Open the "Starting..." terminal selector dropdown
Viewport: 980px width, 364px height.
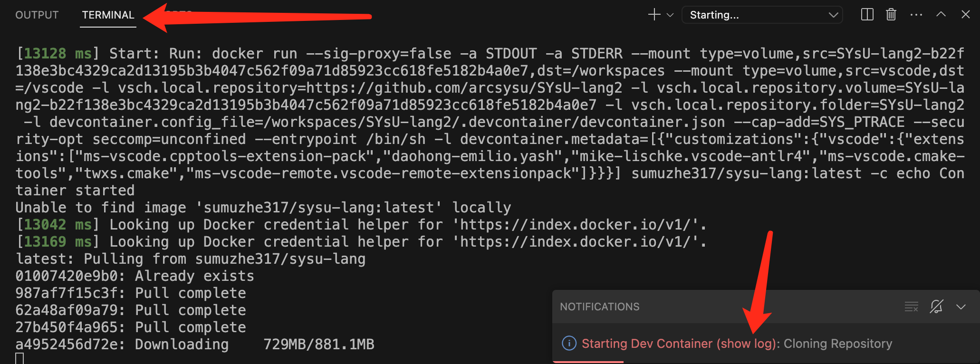click(x=762, y=15)
